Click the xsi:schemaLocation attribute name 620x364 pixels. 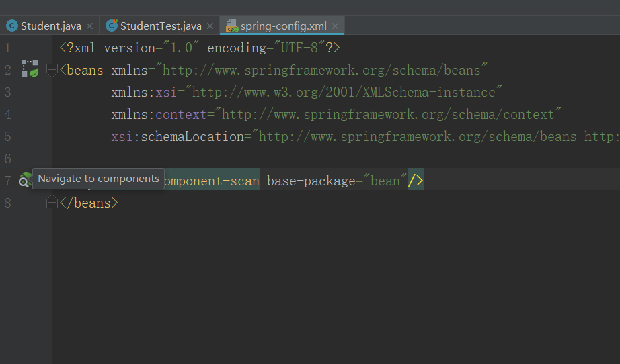[177, 136]
